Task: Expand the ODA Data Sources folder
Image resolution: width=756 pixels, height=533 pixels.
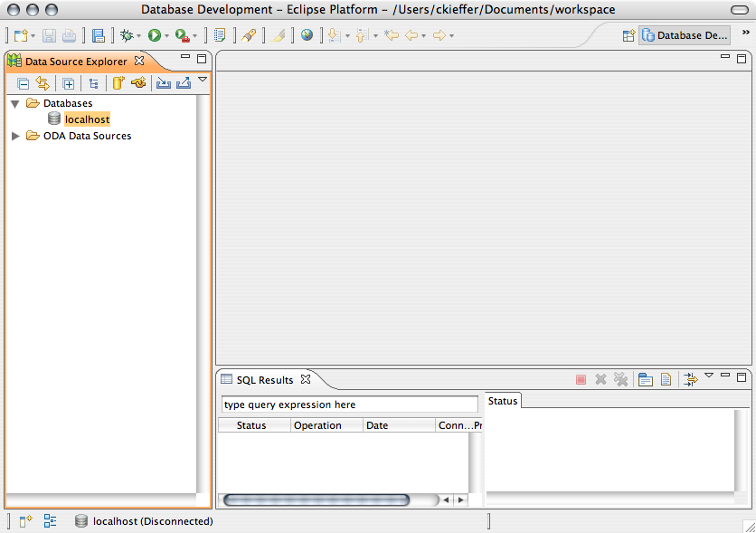Action: pyautogui.click(x=15, y=136)
